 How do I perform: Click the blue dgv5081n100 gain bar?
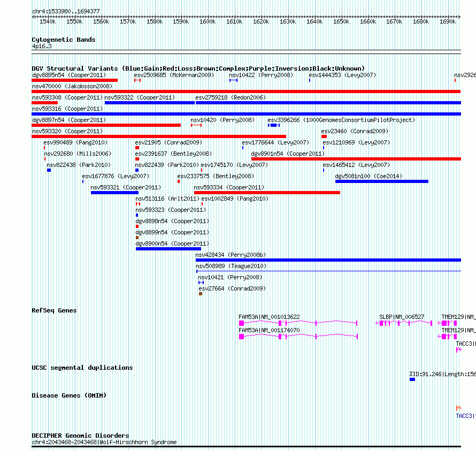(x=382, y=181)
